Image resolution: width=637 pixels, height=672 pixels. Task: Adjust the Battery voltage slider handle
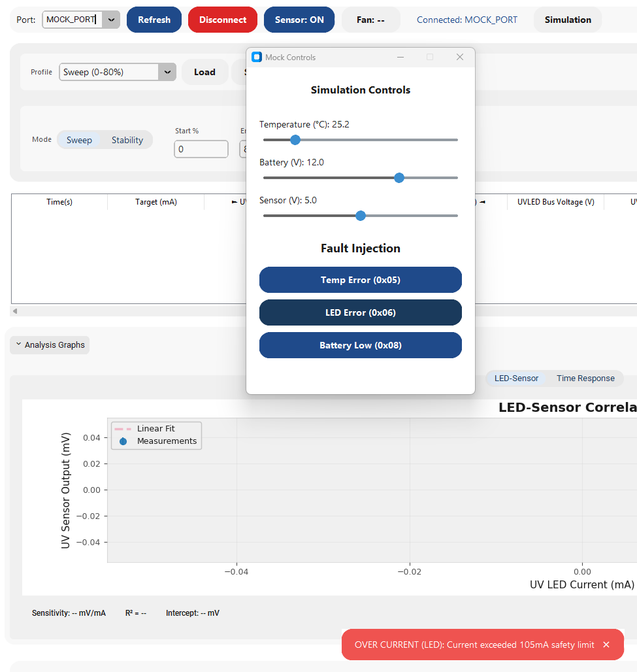[x=399, y=178]
